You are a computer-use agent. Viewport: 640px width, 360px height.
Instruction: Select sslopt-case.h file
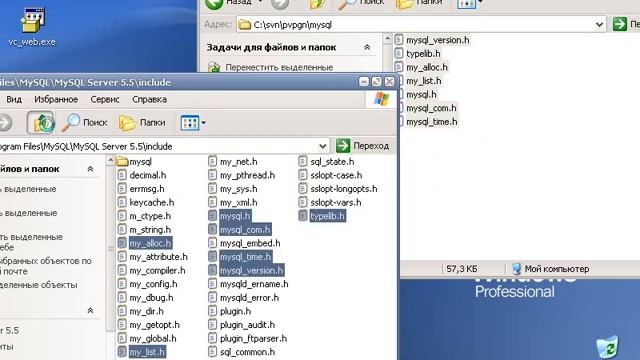click(330, 175)
